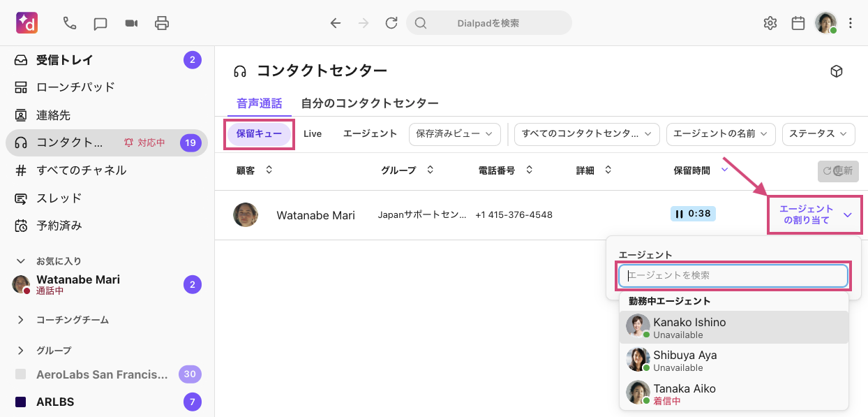Click the printer fax icon

[x=162, y=23]
